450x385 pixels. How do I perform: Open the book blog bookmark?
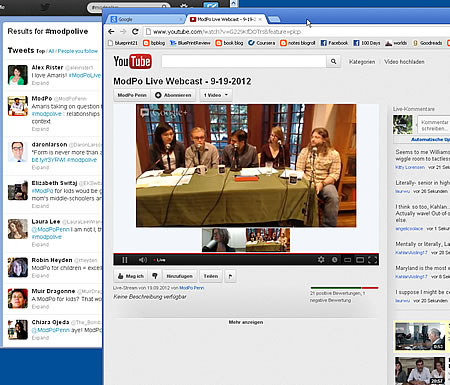pos(229,43)
